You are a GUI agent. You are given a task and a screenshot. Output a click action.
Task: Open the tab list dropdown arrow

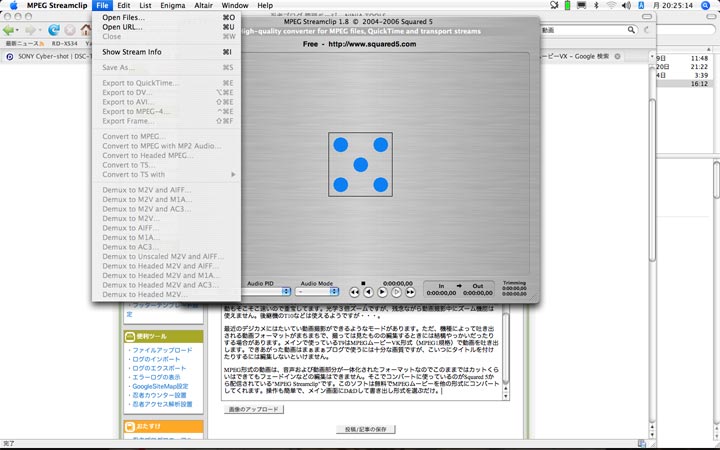652,56
